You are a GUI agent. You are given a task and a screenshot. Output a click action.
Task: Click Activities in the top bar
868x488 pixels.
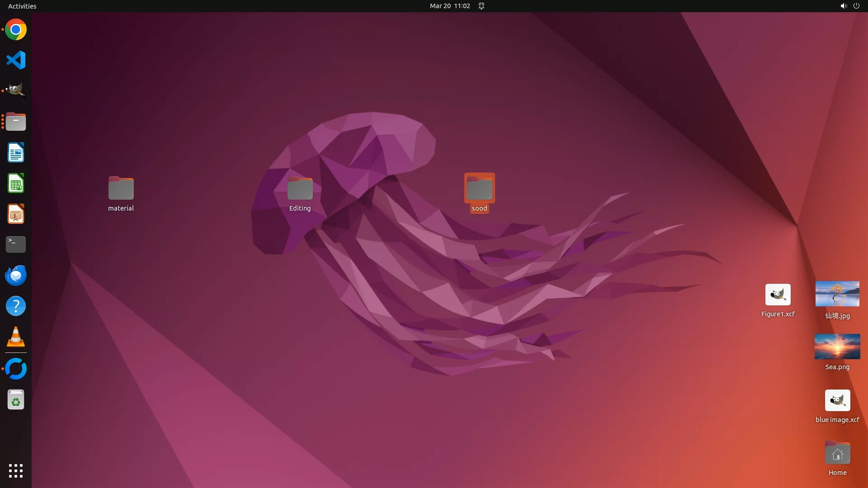pos(22,6)
